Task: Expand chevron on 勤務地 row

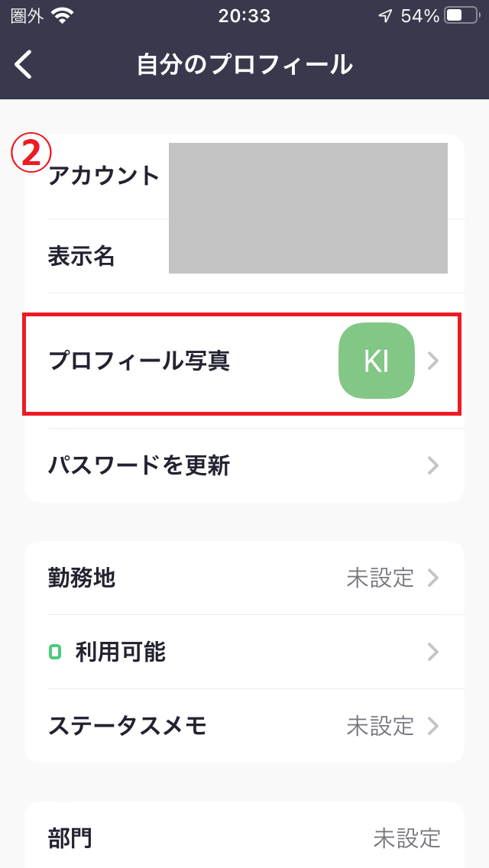Action: (x=433, y=578)
